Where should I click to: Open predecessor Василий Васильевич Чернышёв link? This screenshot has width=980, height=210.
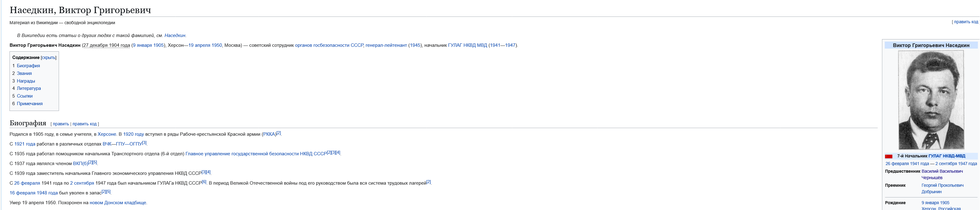pos(942,171)
